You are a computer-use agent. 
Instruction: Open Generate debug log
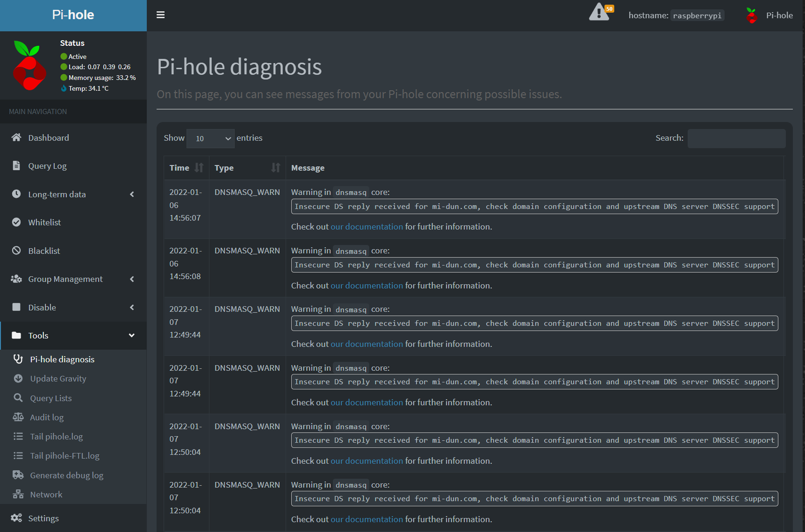pos(67,475)
